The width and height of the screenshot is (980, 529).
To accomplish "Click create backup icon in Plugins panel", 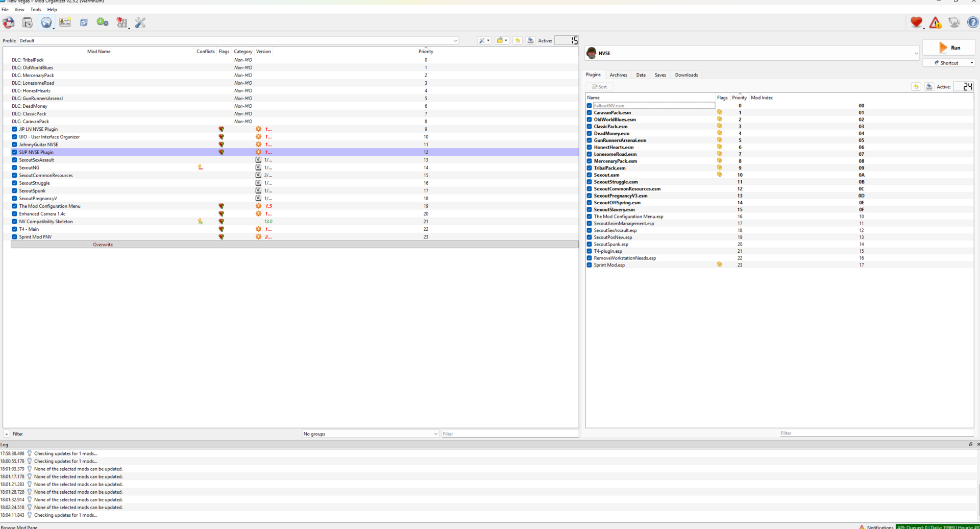I will pyautogui.click(x=929, y=87).
